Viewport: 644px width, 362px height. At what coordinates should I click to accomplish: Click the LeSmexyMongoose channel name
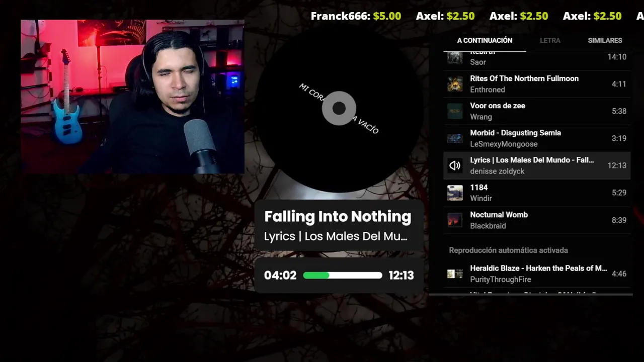504,144
